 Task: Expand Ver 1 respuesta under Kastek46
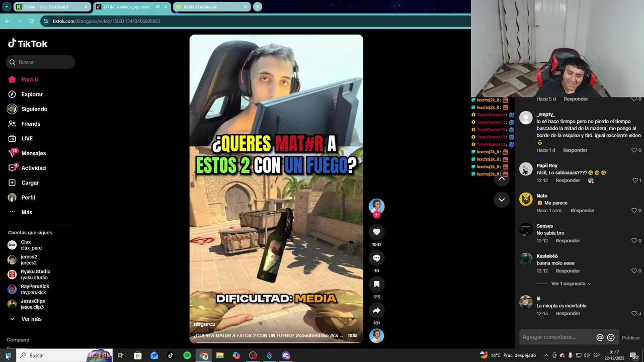(572, 284)
